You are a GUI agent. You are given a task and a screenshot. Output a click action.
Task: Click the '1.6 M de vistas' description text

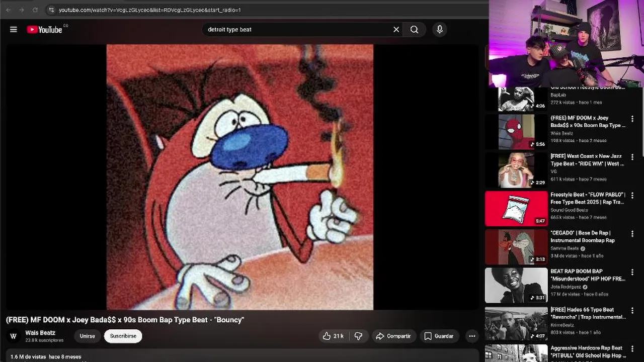click(x=28, y=356)
